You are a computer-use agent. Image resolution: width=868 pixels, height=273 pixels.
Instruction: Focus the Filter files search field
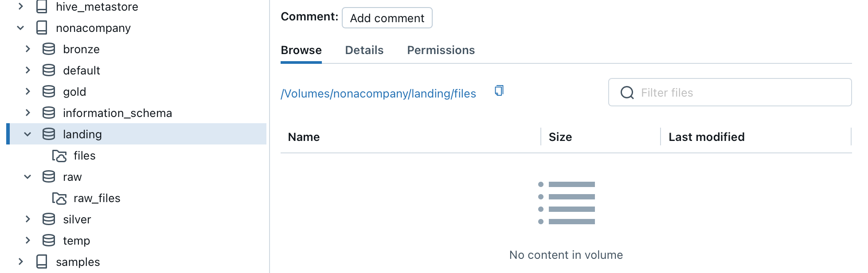coord(740,93)
